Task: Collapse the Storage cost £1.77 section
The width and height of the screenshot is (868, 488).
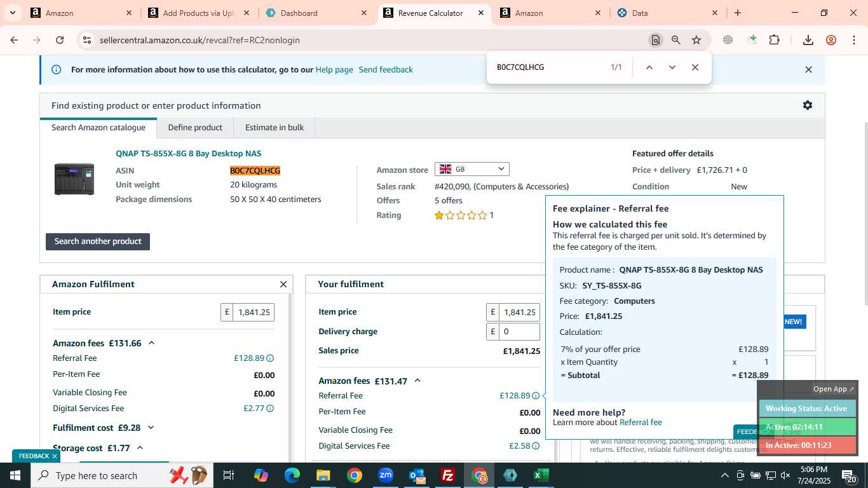Action: coord(140,448)
